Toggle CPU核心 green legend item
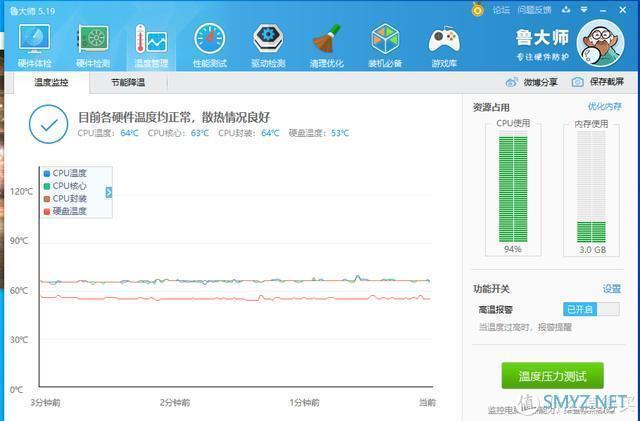This screenshot has height=421, width=640. click(65, 186)
